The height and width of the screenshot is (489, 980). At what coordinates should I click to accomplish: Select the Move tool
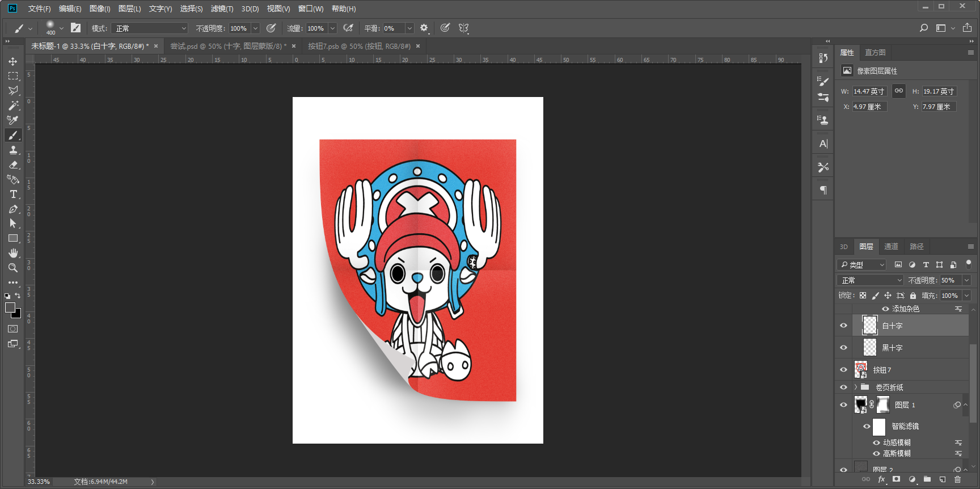(x=13, y=61)
